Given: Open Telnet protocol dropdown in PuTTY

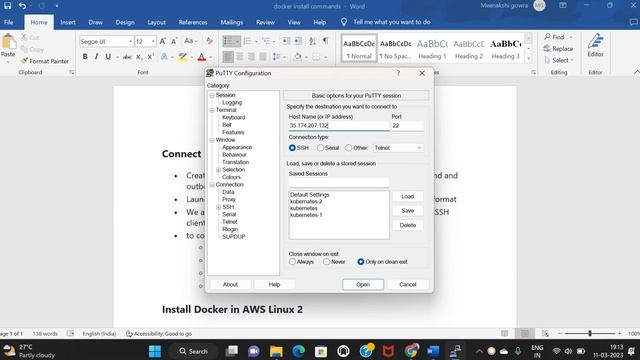Looking at the screenshot, I should 398,148.
